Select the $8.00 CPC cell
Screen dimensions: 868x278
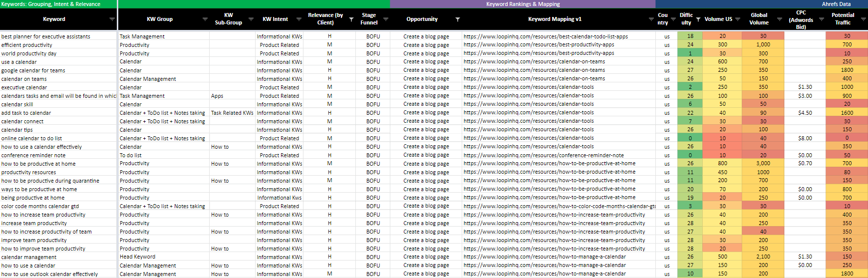[805, 138]
